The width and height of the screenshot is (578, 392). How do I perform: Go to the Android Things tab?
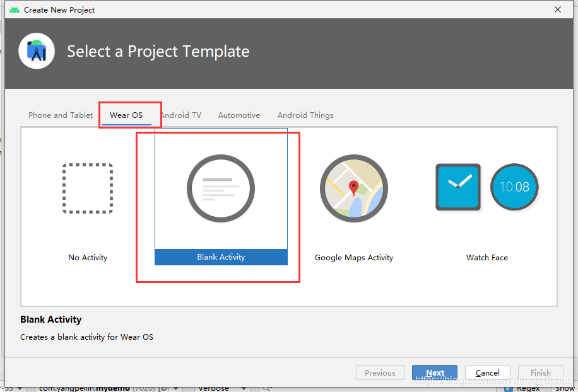[x=305, y=115]
